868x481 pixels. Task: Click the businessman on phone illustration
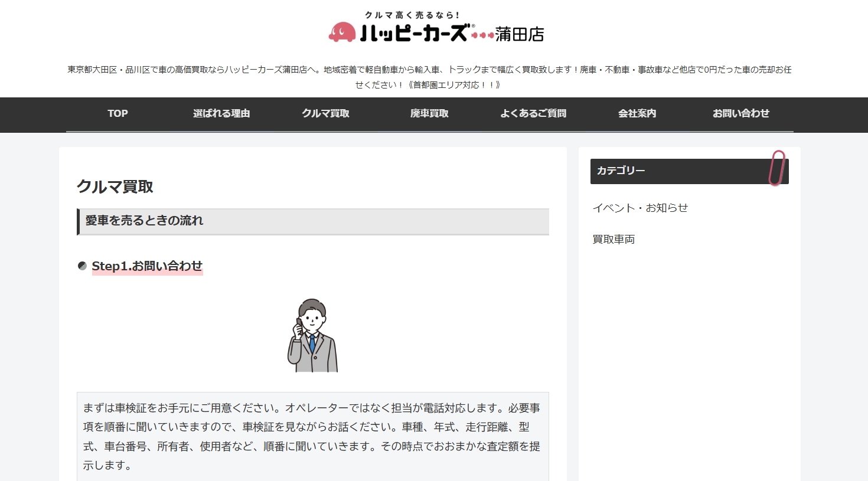coord(312,335)
